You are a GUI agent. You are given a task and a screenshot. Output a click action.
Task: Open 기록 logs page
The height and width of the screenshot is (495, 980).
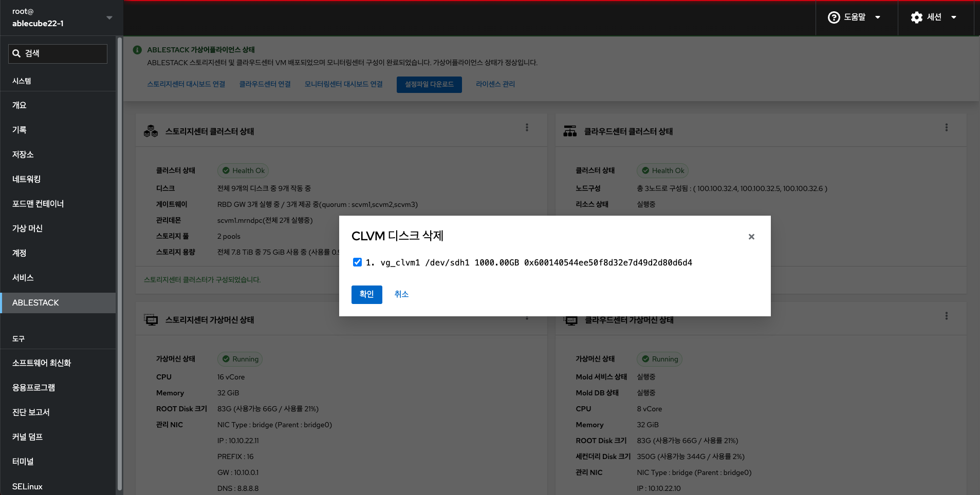[x=58, y=130]
